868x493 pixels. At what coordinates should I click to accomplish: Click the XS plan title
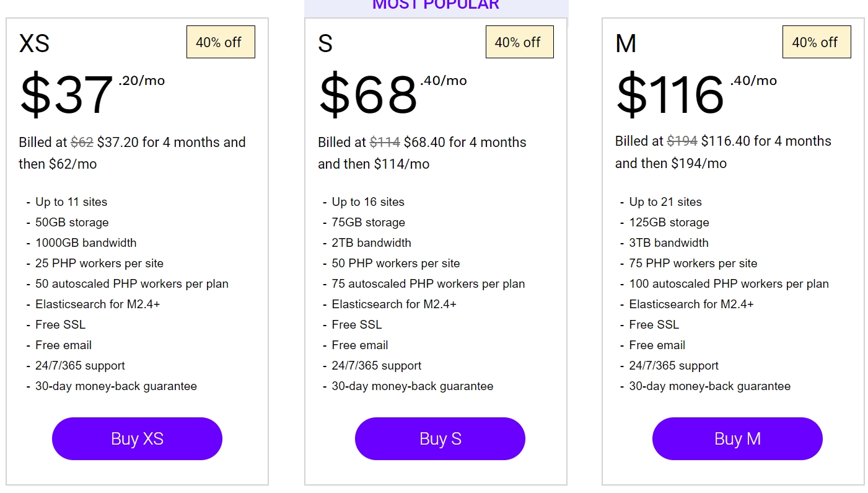(x=34, y=43)
